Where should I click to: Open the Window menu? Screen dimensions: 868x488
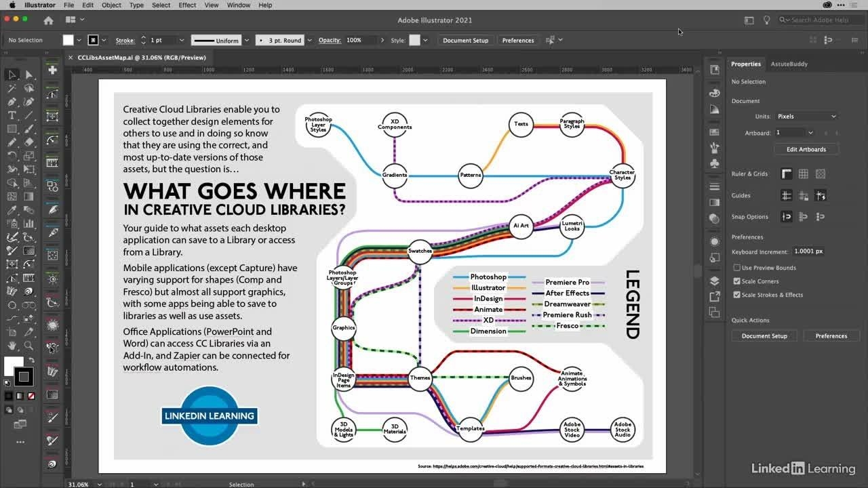point(238,5)
